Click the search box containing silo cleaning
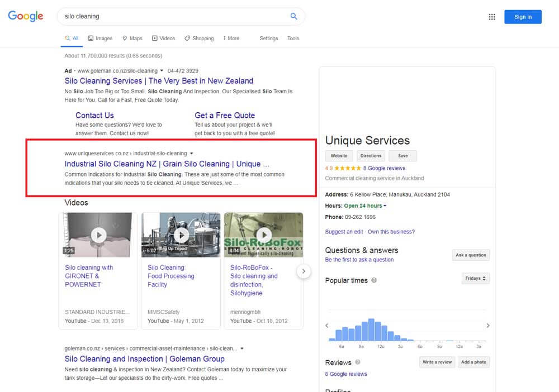Image resolution: width=559 pixels, height=392 pixels. click(173, 17)
